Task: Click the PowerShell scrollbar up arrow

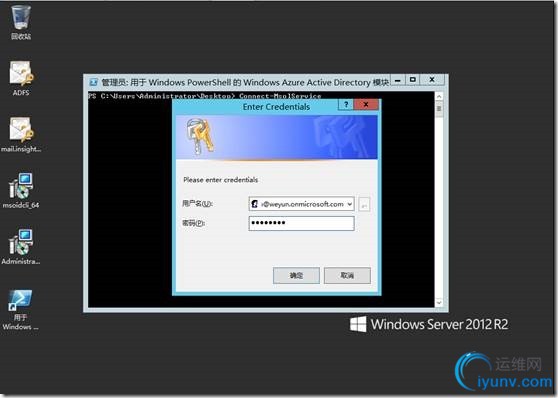Action: (439, 96)
